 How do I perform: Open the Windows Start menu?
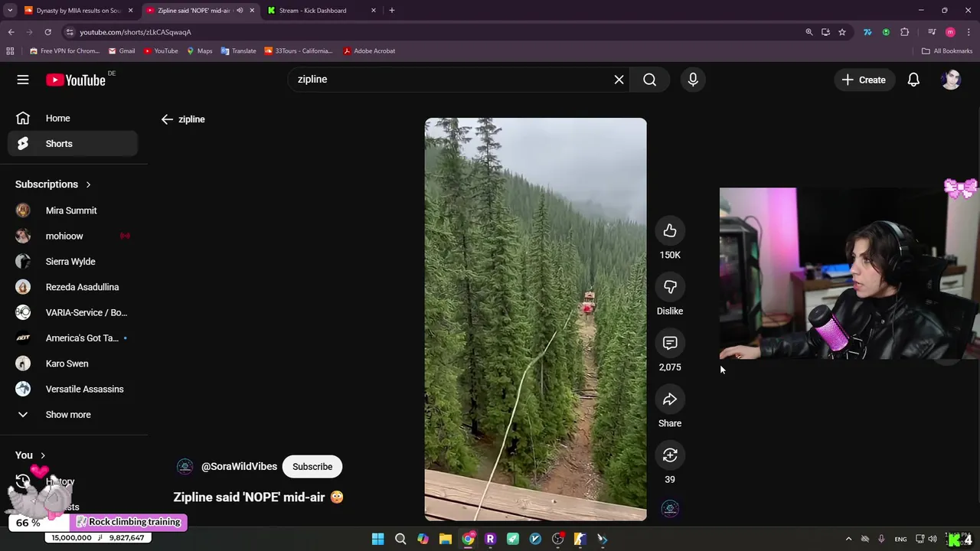[377, 539]
